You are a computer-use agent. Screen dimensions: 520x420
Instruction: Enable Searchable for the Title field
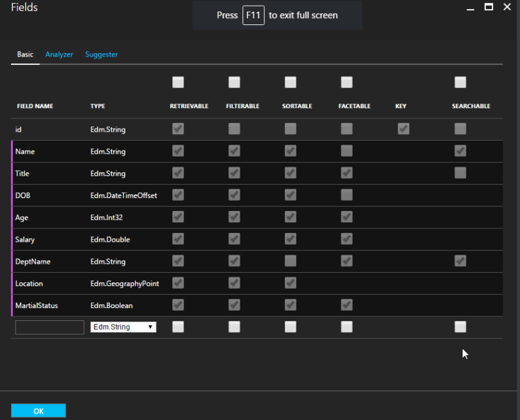(460, 172)
